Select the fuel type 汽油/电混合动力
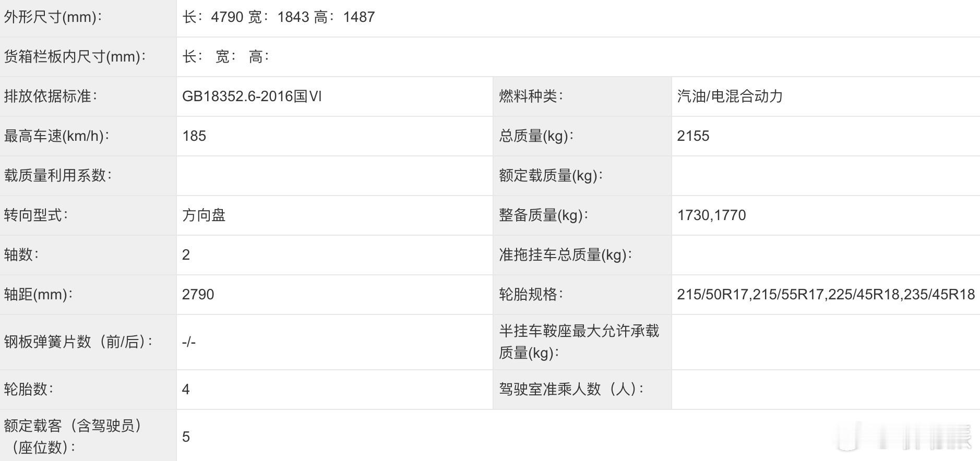 [x=730, y=96]
